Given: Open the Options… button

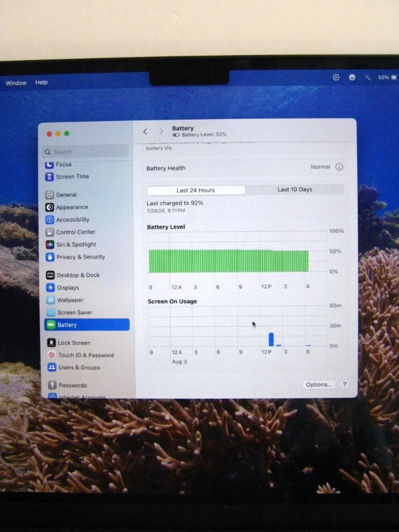Looking at the screenshot, I should pos(319,385).
